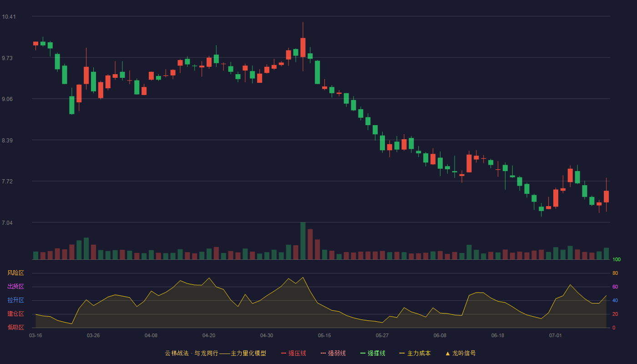Click the 7.04 price axis label
This screenshot has height=364, width=637.
pos(7,223)
